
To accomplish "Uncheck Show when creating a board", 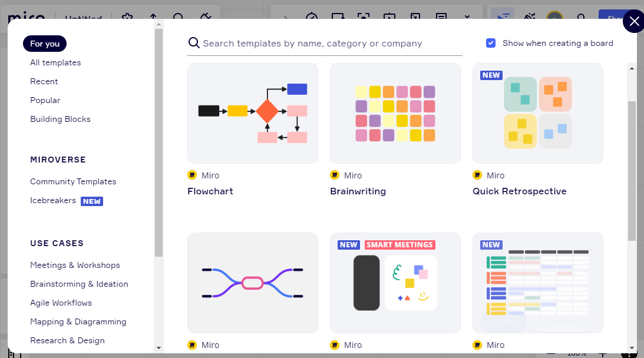I will click(x=491, y=43).
